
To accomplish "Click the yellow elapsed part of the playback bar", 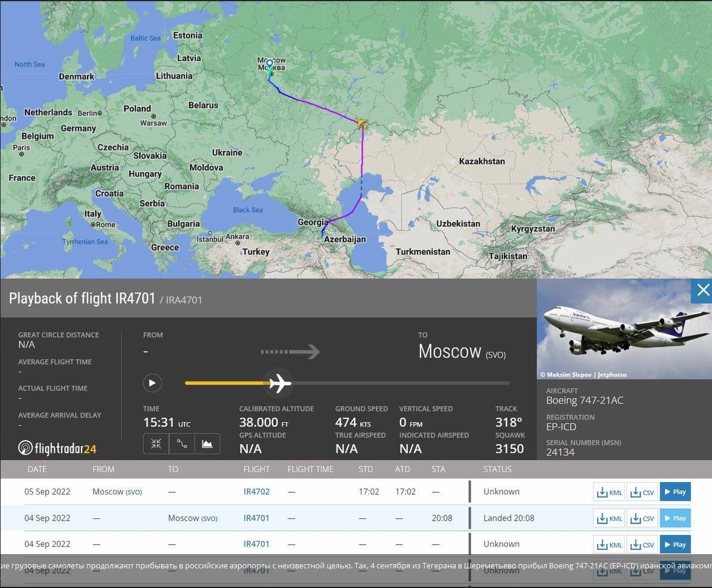I will tap(227, 383).
